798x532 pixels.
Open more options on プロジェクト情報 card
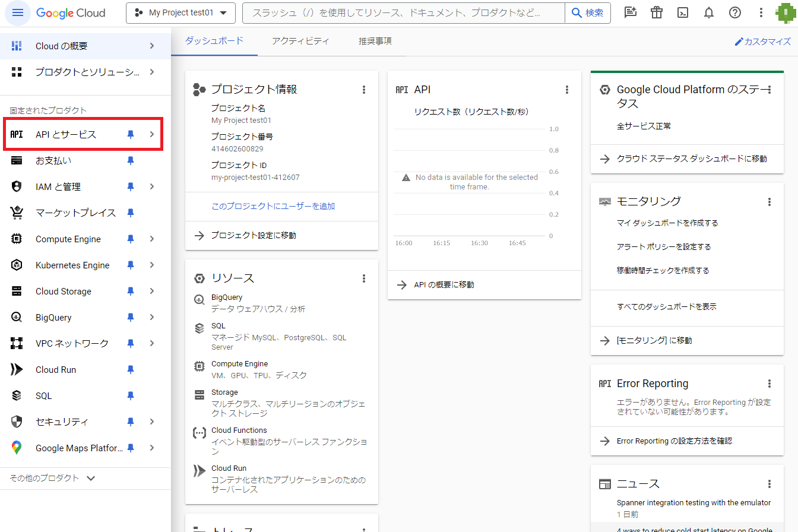364,90
